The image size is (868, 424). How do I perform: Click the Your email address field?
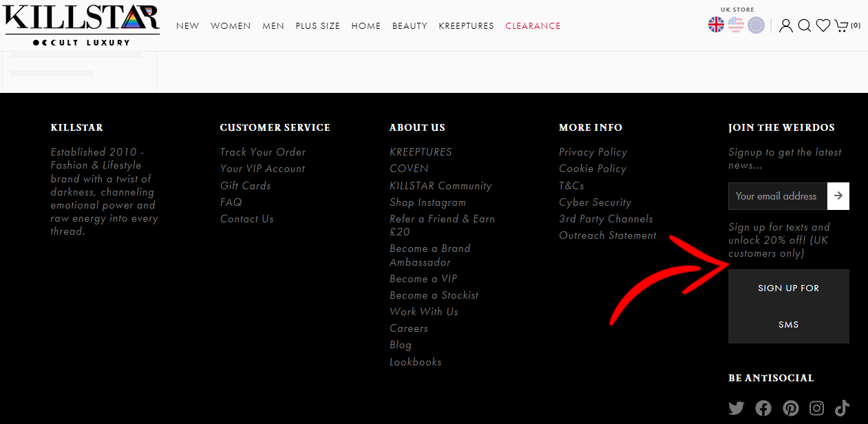(x=778, y=195)
